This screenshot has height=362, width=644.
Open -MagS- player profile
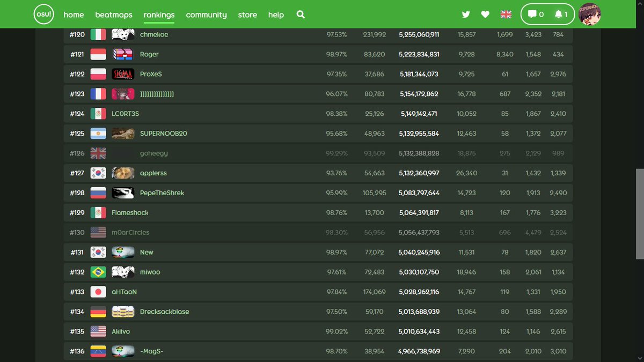pyautogui.click(x=152, y=352)
